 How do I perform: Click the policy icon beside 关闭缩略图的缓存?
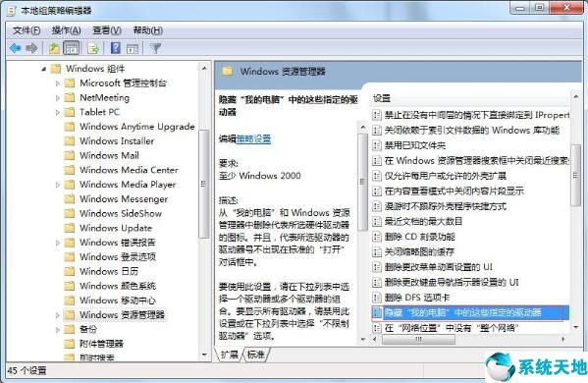[x=377, y=251]
